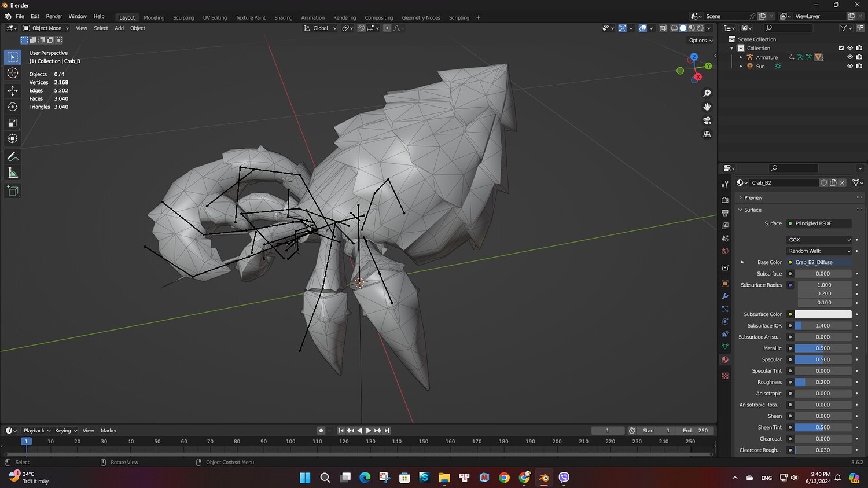Expand the Preview panel
The image size is (868, 488).
(x=753, y=197)
